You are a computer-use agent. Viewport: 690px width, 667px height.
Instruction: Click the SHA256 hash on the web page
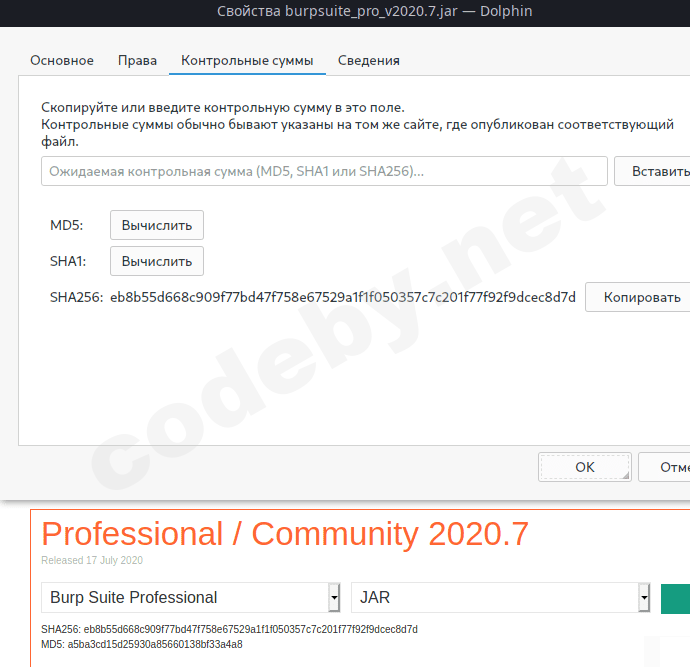(x=250, y=629)
